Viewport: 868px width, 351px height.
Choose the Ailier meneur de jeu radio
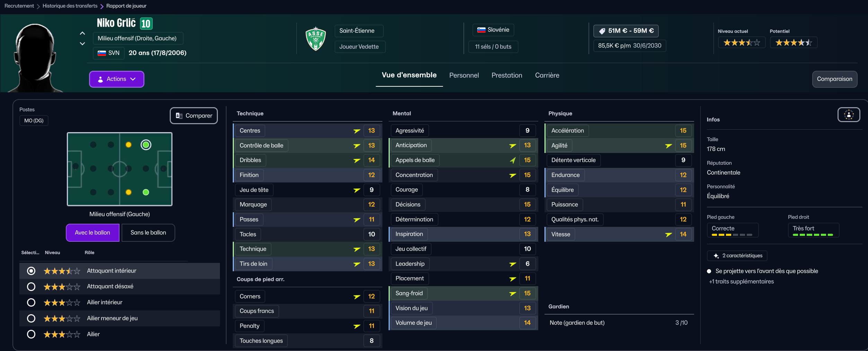pos(31,318)
